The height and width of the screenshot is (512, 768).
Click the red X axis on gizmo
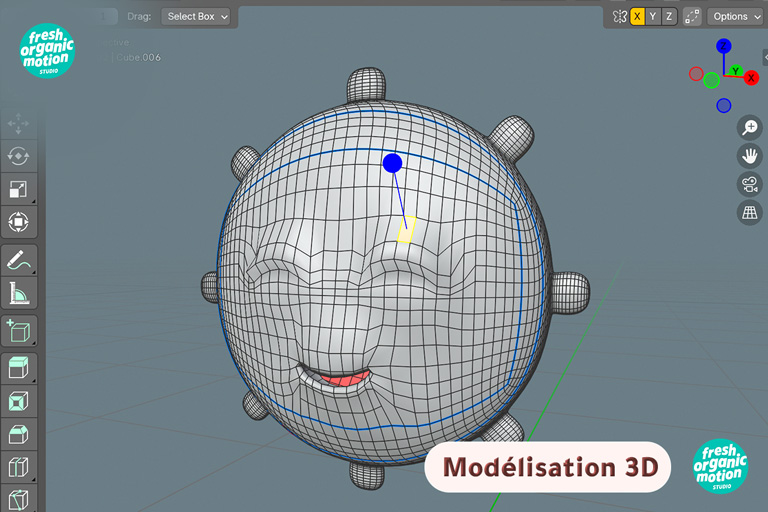pos(751,77)
